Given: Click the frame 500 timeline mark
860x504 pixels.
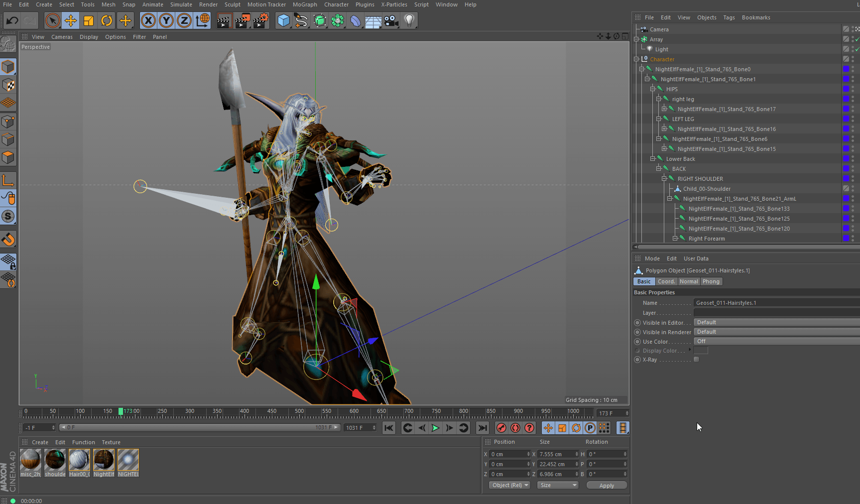Looking at the screenshot, I should [x=299, y=411].
